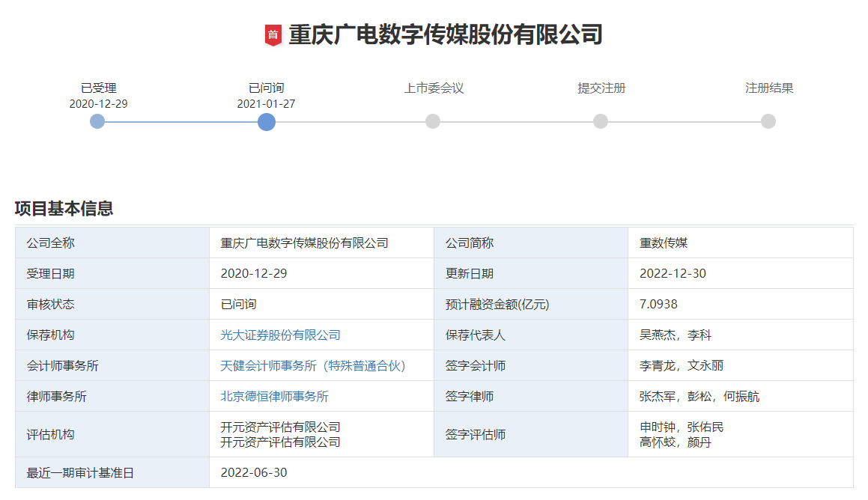Click the 保荐机构 table label

[50, 335]
